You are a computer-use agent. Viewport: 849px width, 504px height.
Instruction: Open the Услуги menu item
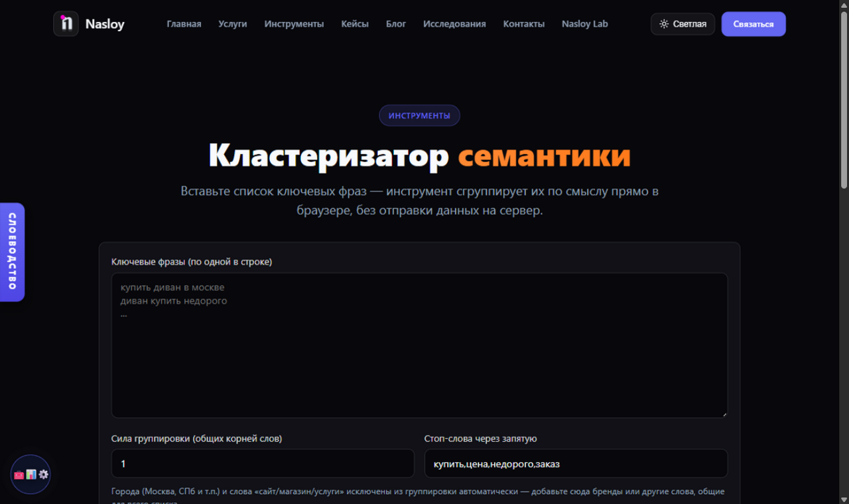pos(233,24)
